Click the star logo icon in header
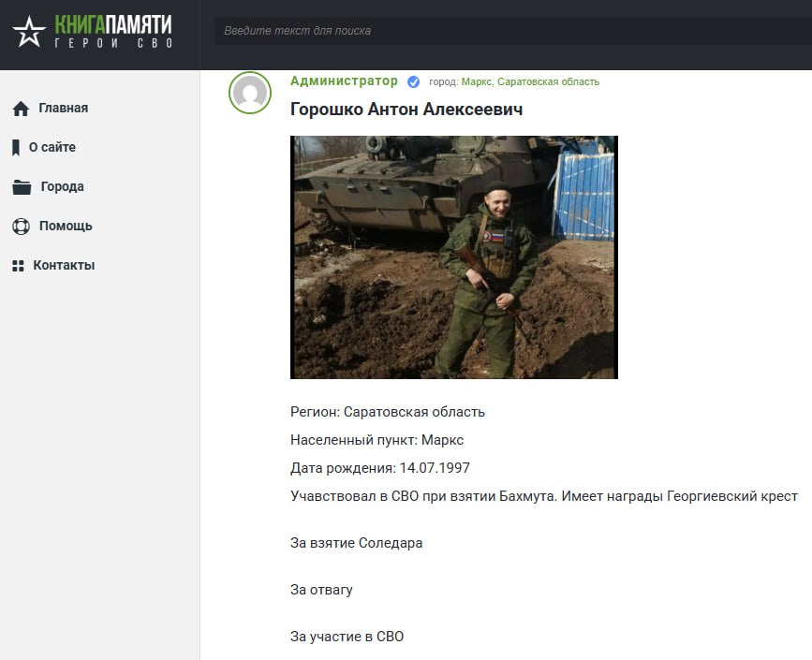Image resolution: width=812 pixels, height=660 pixels. coord(29,33)
